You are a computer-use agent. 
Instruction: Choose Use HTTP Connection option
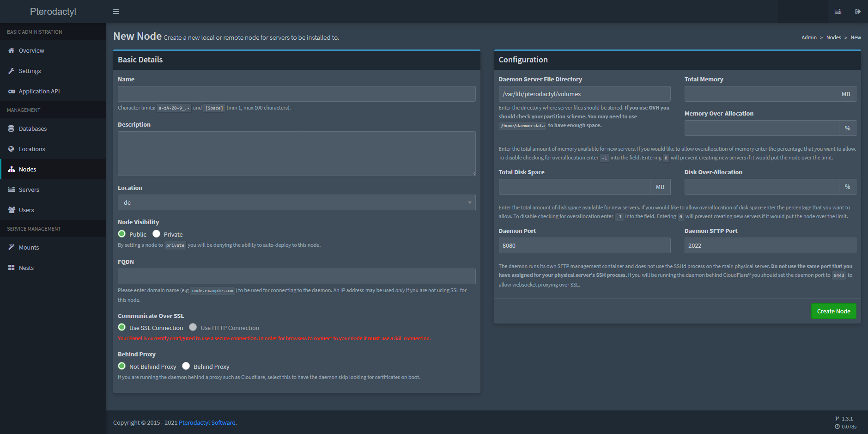(193, 327)
